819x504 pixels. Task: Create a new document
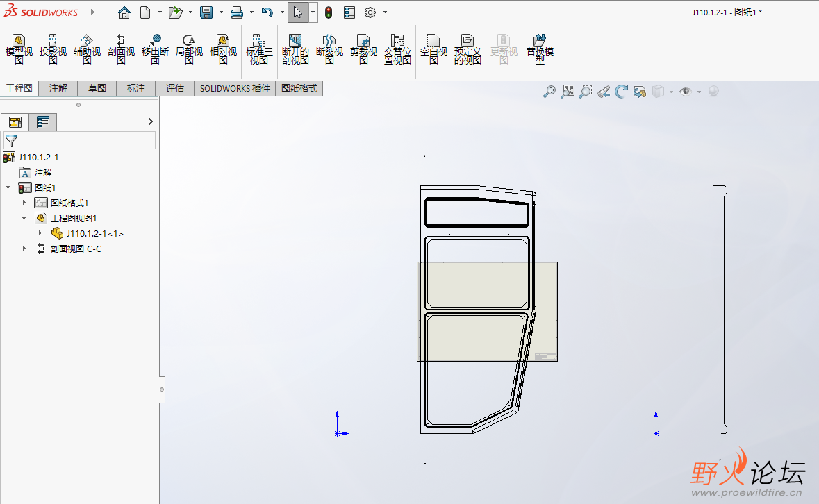tap(146, 12)
